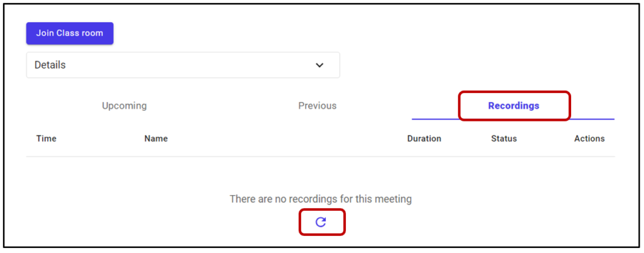
Task: Select the Status column header
Action: (504, 138)
